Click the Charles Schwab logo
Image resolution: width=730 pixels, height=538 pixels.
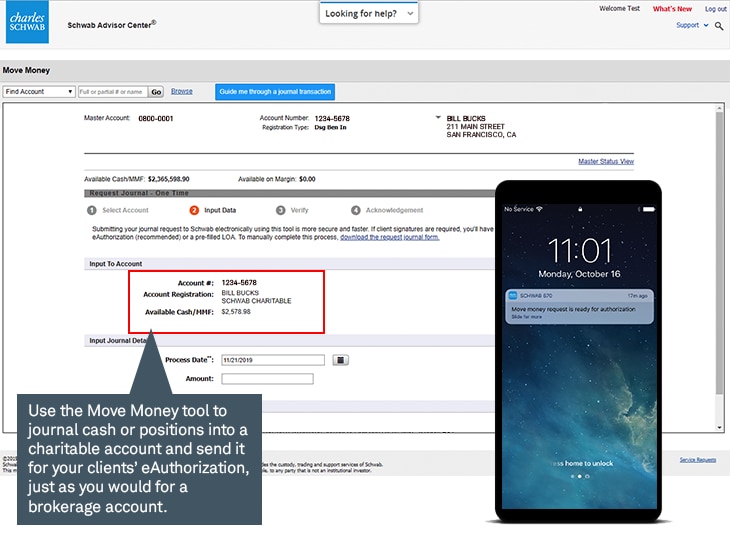point(27,22)
